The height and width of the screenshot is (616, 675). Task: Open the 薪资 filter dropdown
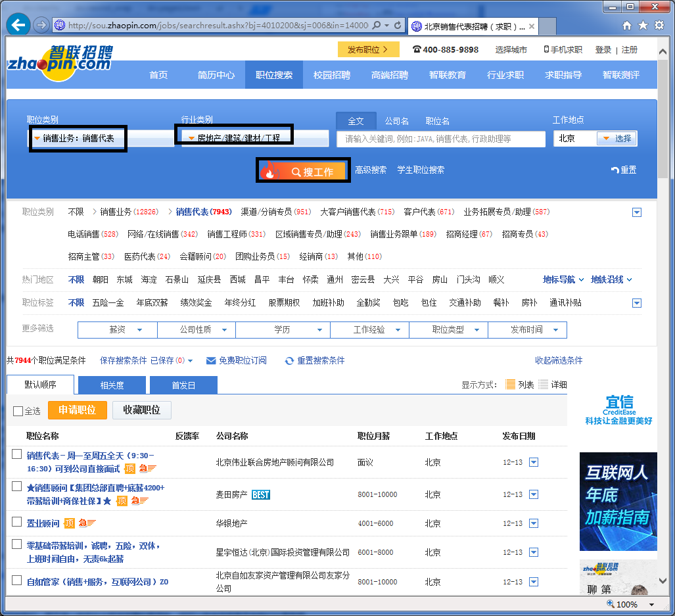pos(118,330)
